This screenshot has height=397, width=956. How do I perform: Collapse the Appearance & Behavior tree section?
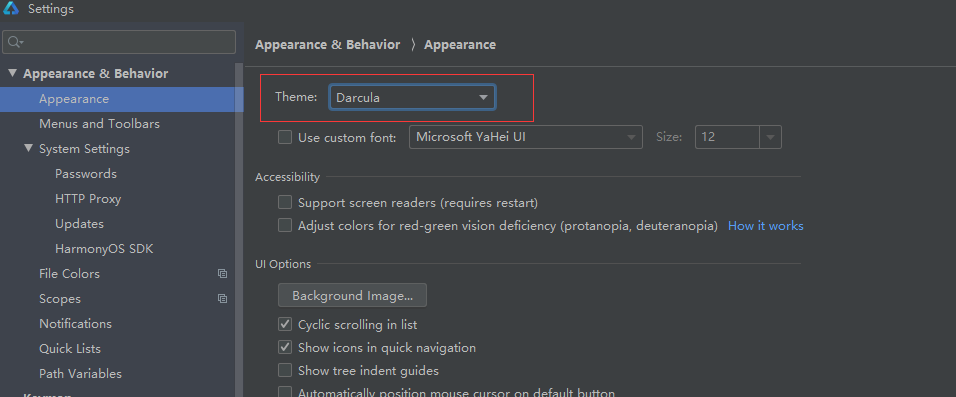[x=12, y=73]
